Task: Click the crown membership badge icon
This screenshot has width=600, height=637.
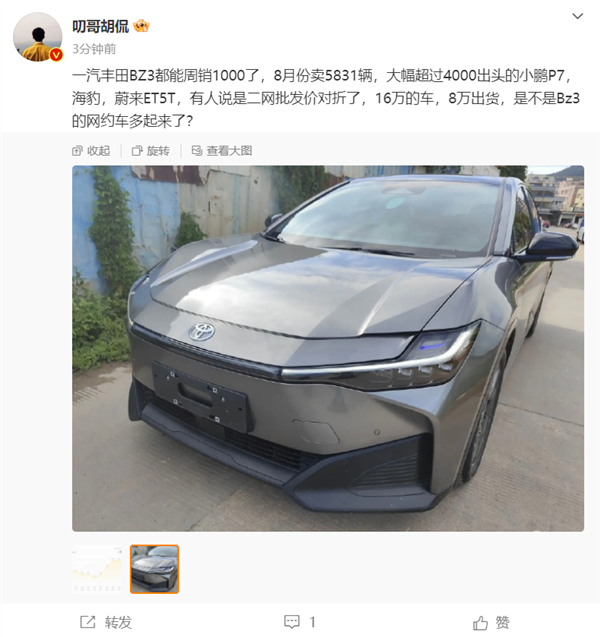Action: tap(141, 26)
